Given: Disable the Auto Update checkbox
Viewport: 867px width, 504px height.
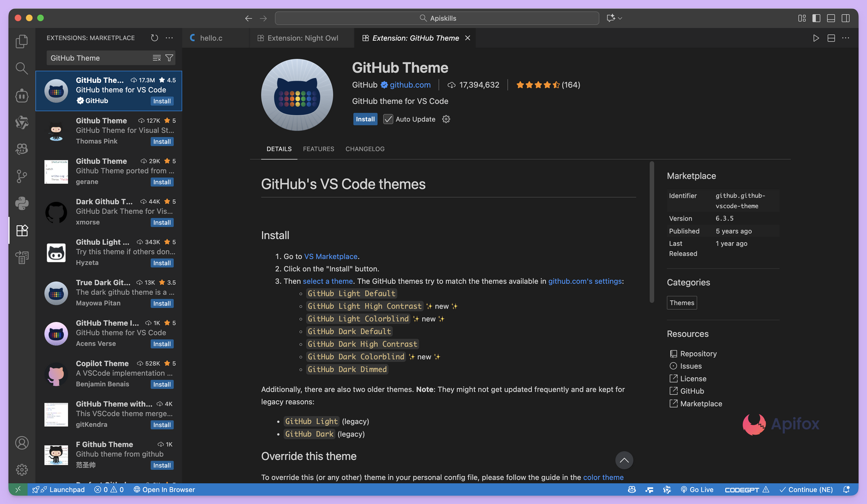Looking at the screenshot, I should click(x=388, y=119).
